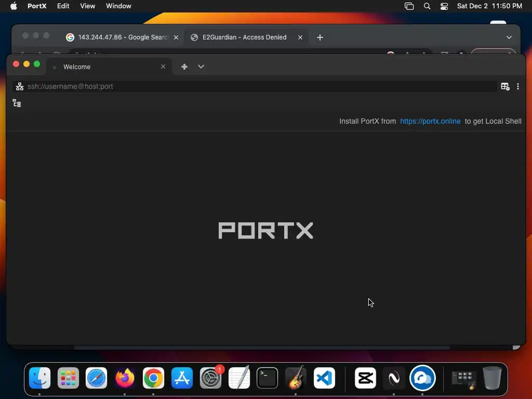Screen dimensions: 532x399
Task: Close the Google Search tab in Chrome
Action: 176,37
